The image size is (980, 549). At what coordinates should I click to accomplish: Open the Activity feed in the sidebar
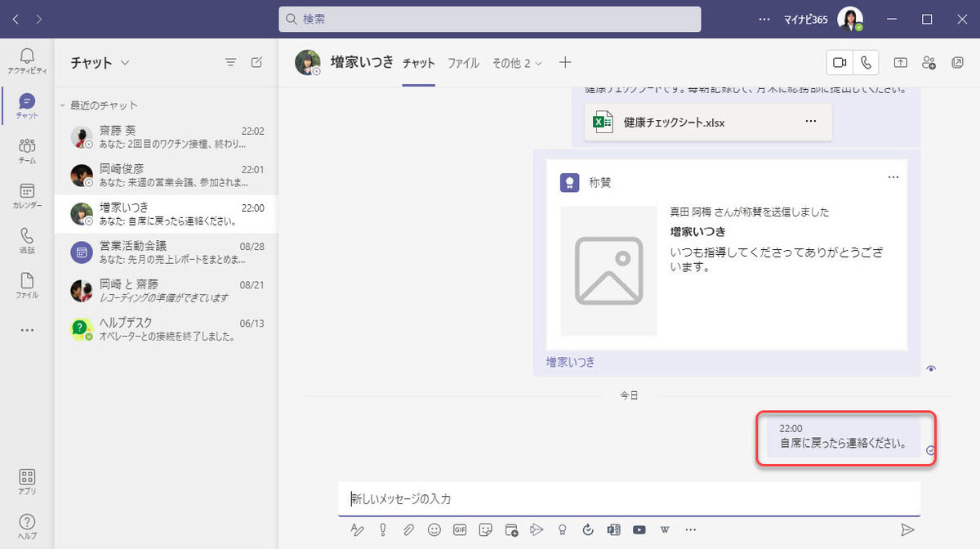pyautogui.click(x=27, y=60)
